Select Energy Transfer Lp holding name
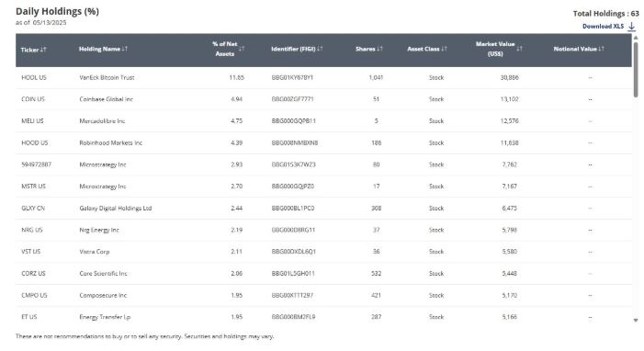This screenshot has height=351, width=644. (105, 317)
